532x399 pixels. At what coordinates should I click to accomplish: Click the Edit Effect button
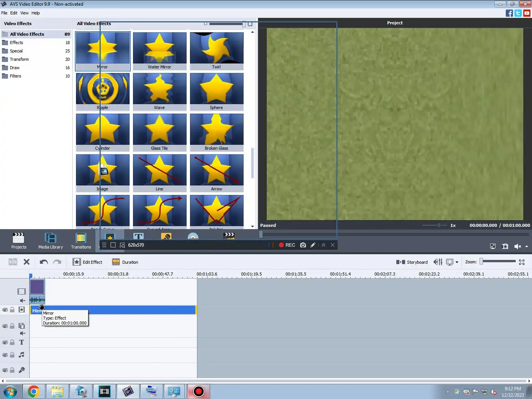coord(87,262)
